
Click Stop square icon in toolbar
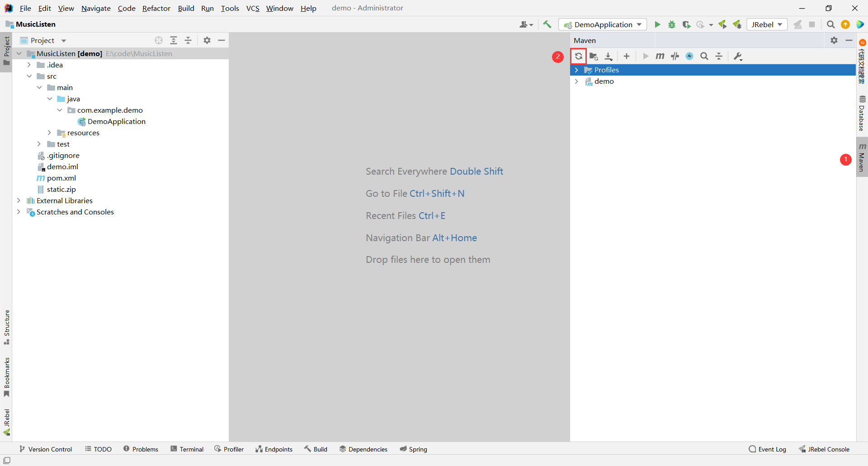(812, 24)
